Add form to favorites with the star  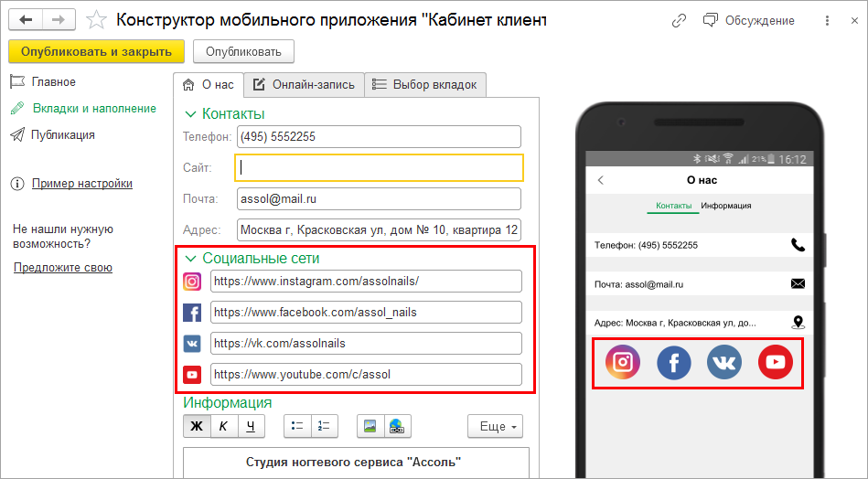[x=96, y=20]
